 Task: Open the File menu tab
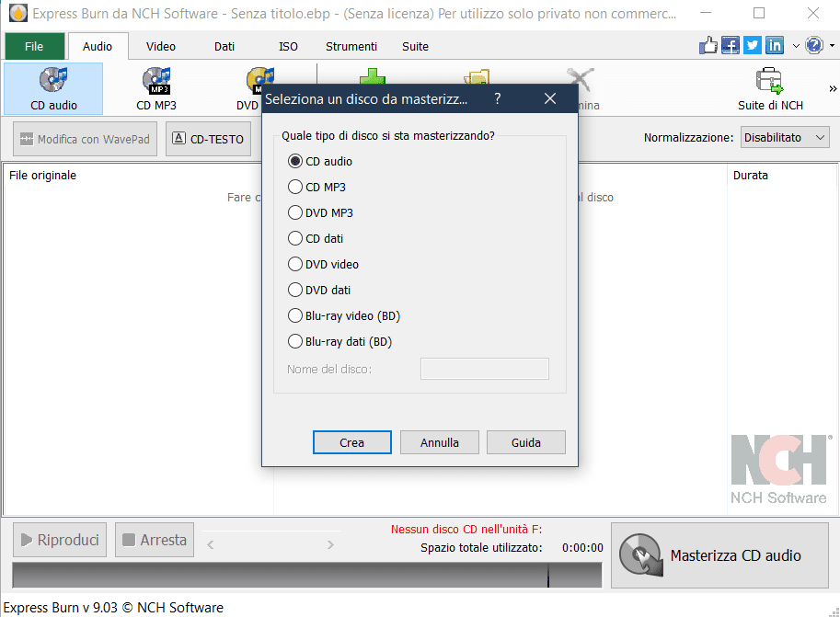coord(34,46)
